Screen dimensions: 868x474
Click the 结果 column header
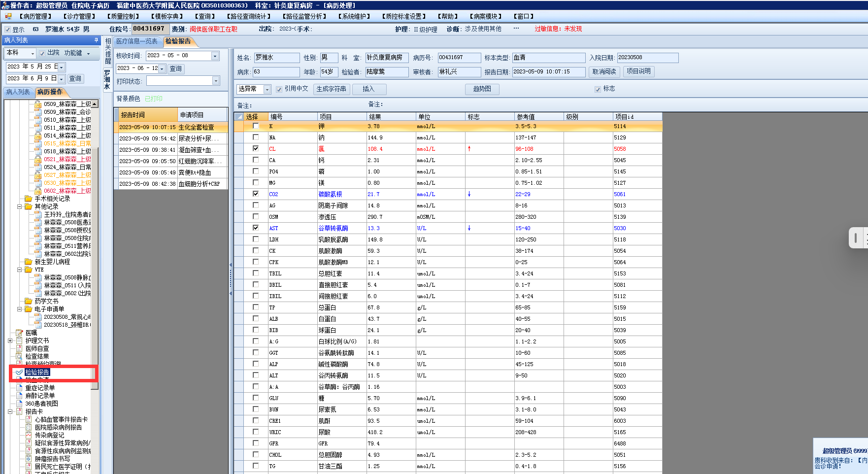tap(391, 117)
